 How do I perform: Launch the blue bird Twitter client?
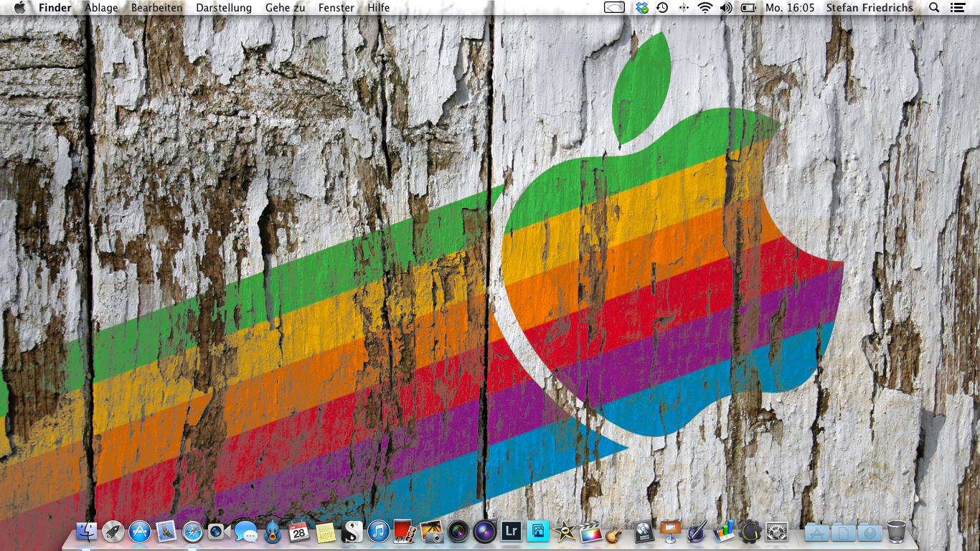pos(272,532)
